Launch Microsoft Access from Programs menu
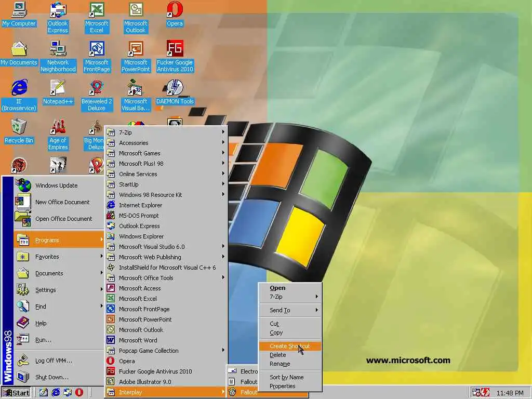This screenshot has width=532, height=399. (x=166, y=288)
